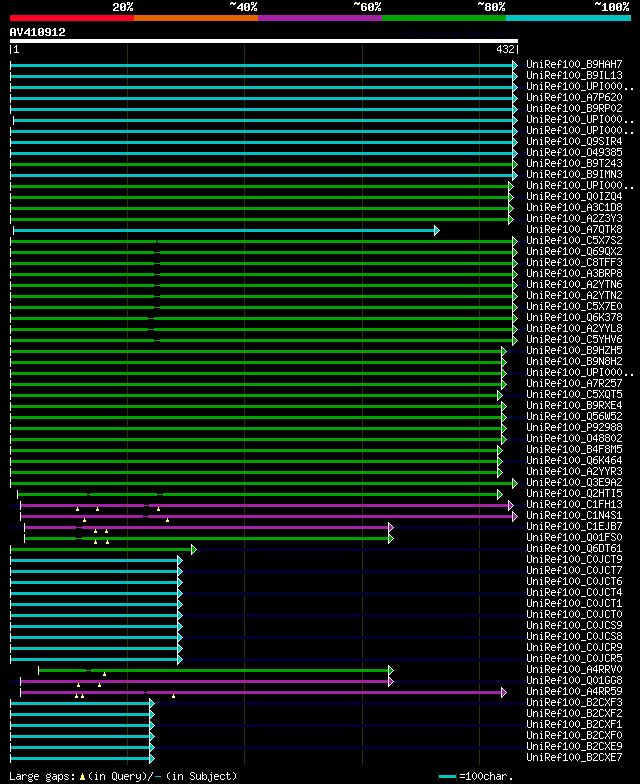Open hit UniRef100_O49385
Screen dimensions: 640x784
(x=574, y=152)
